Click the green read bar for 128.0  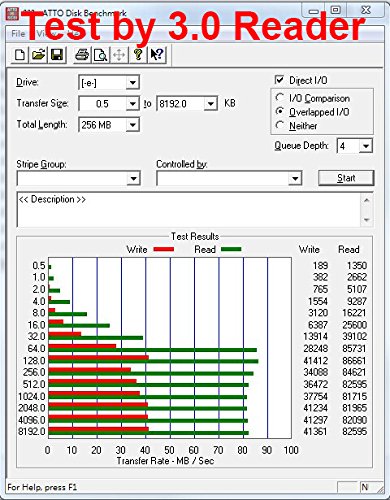tap(153, 362)
